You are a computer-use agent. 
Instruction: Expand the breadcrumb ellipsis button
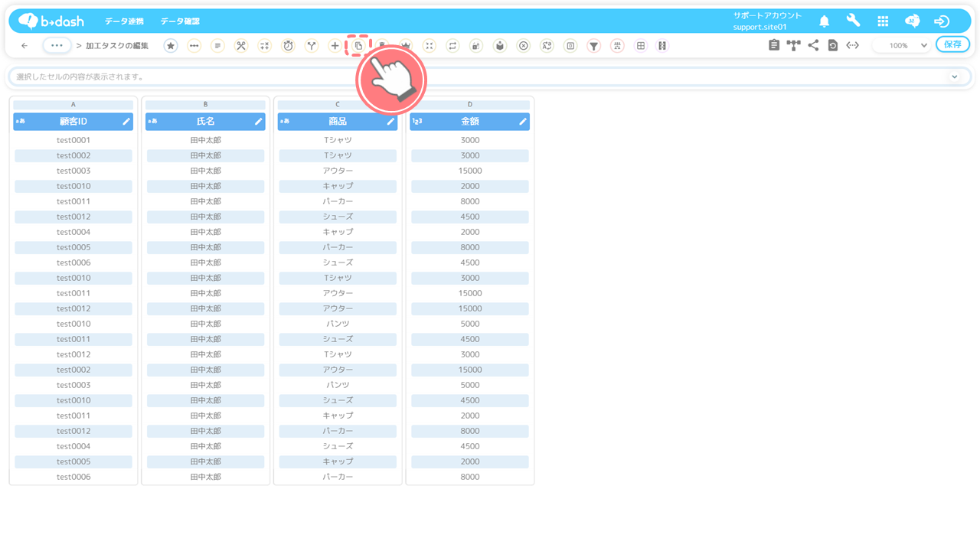point(57,45)
